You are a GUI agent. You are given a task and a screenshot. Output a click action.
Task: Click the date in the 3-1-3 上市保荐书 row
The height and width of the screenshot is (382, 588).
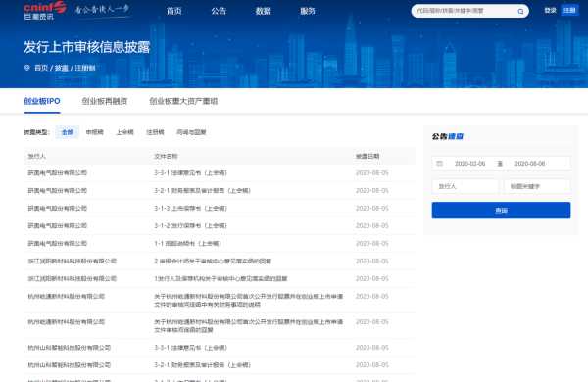click(372, 209)
